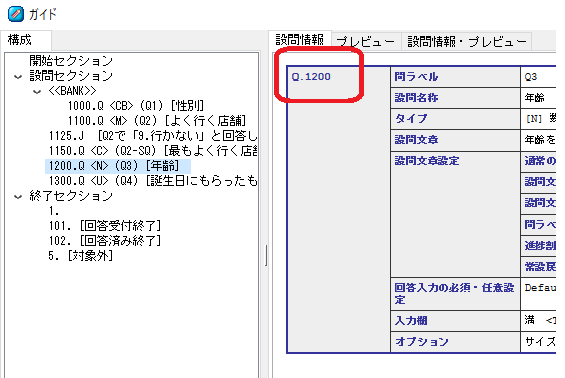Select 1300.Q <U> (Q4) row

153,181
